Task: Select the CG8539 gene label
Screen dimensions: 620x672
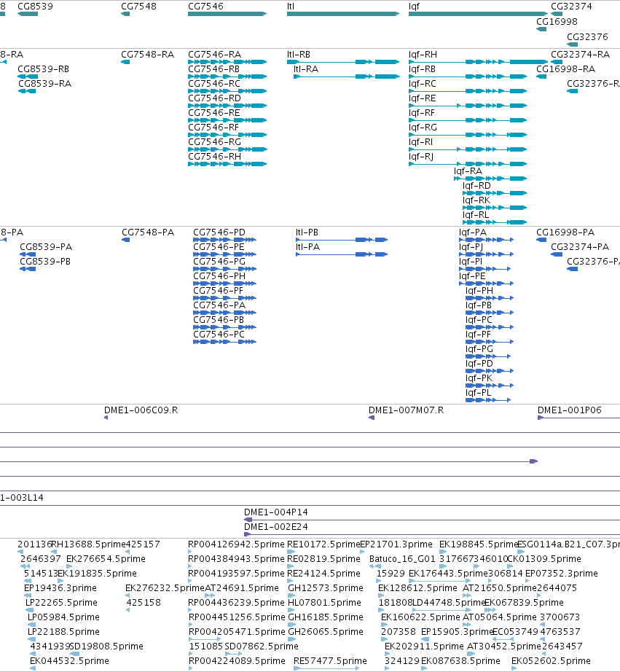Action: 35,7
